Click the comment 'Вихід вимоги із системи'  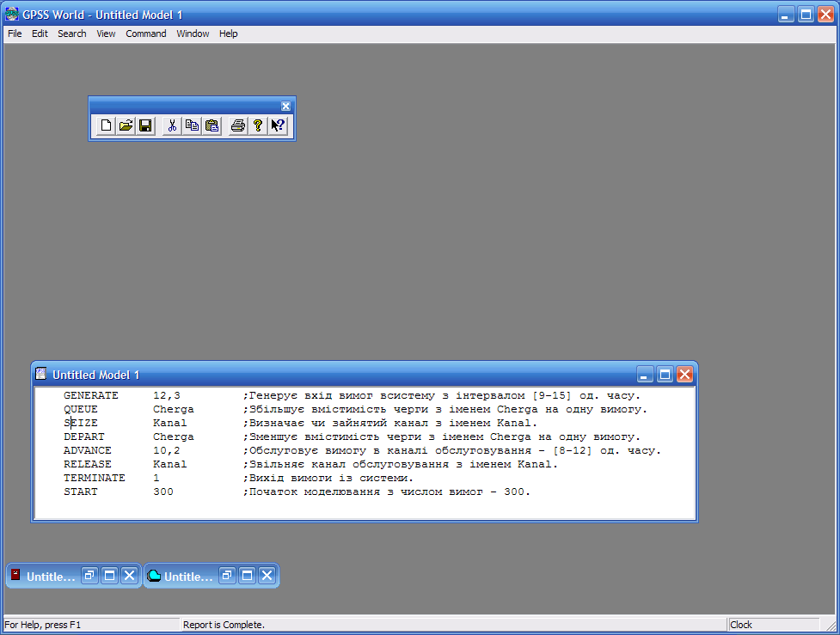coord(330,478)
